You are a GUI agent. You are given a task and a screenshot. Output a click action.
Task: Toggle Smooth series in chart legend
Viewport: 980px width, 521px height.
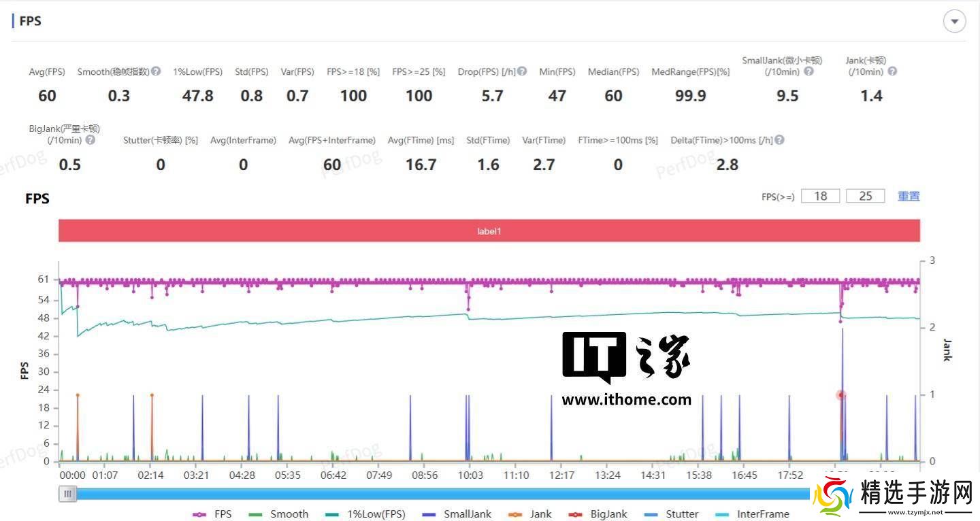[x=279, y=514]
